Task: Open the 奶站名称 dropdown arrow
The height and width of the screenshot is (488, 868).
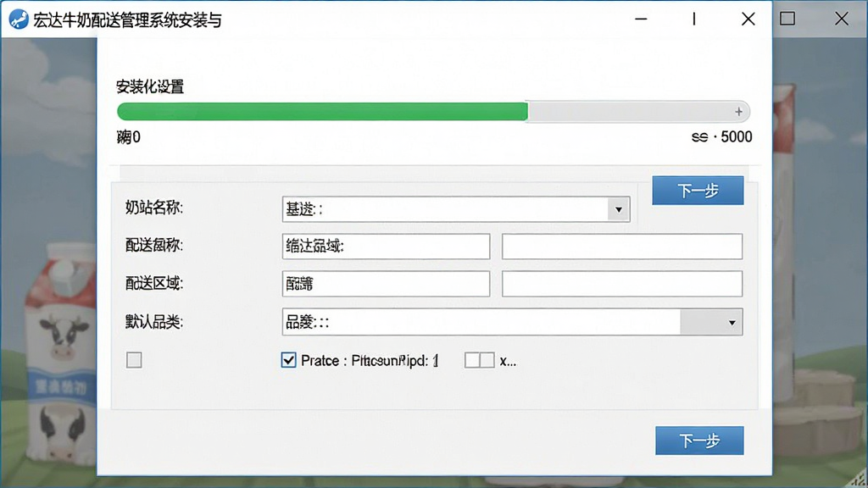Action: click(x=618, y=209)
